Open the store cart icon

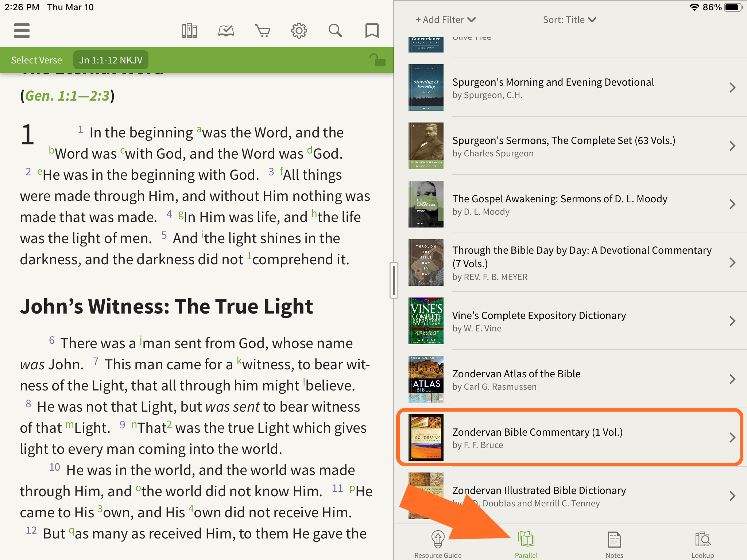263,31
